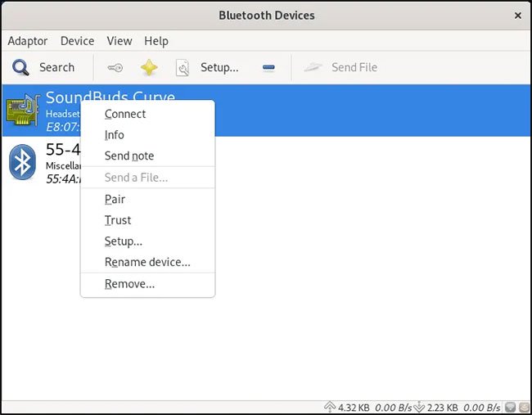The image size is (532, 415).
Task: Choose Connect from the context menu
Action: tap(147, 114)
